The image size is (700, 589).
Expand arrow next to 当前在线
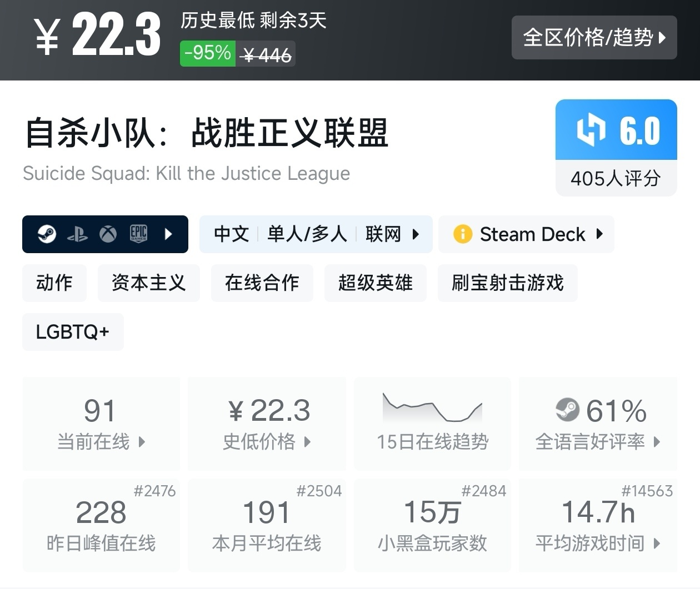click(142, 442)
